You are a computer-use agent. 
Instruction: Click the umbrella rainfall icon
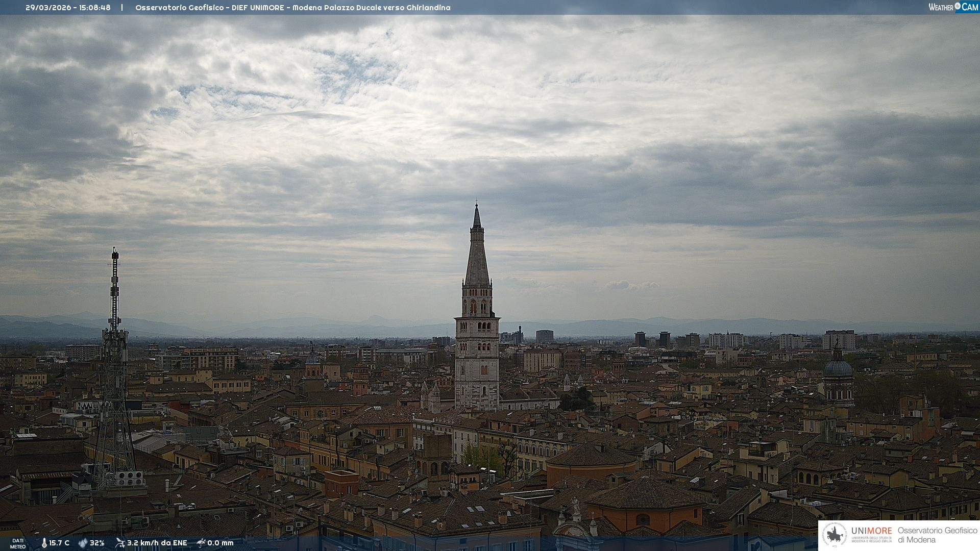tap(201, 543)
